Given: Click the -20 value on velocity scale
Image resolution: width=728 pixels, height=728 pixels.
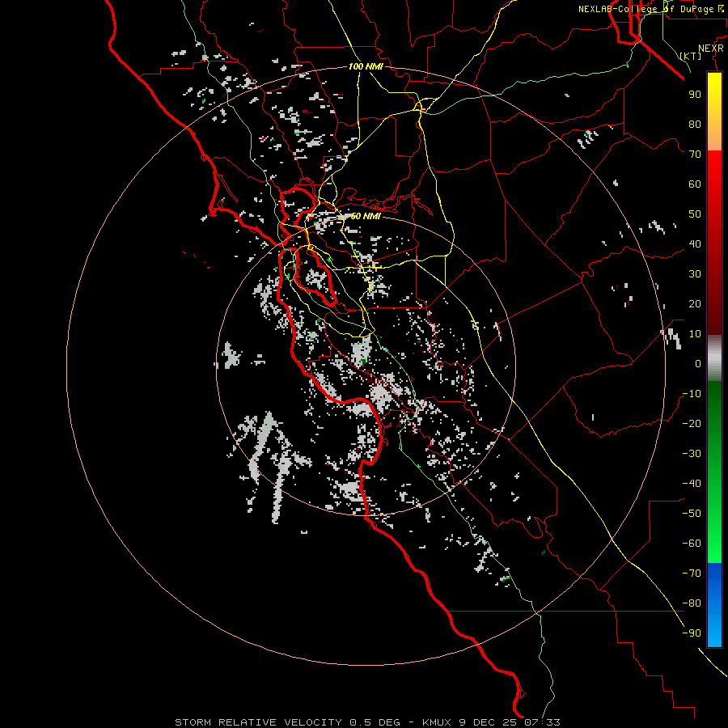Looking at the screenshot, I should (692, 424).
